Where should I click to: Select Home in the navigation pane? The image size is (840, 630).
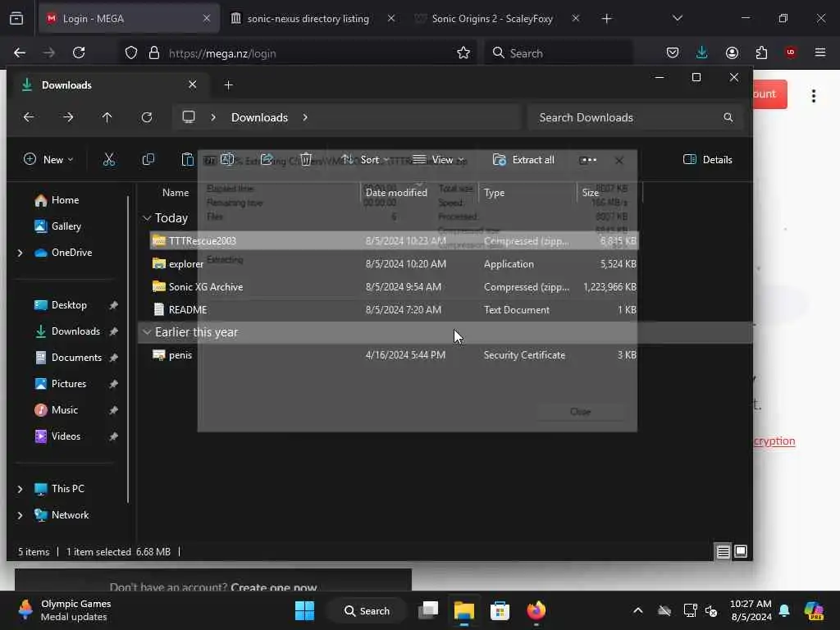pos(65,200)
